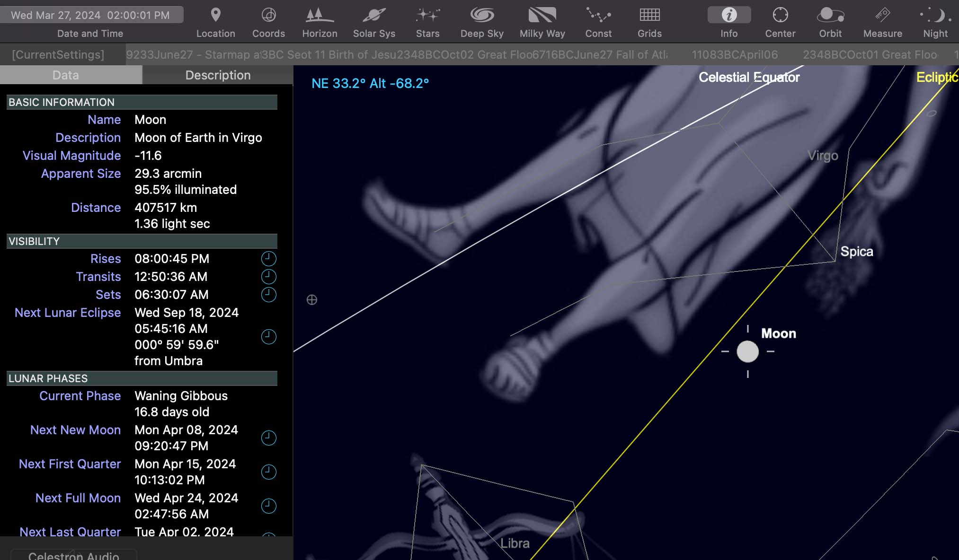Click the Celestial Equator label

pos(749,77)
